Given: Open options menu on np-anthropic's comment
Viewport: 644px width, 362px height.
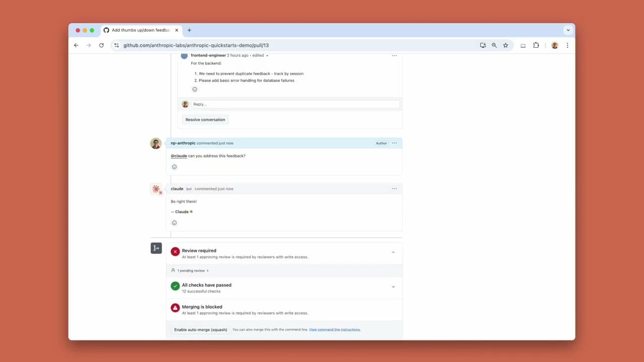Looking at the screenshot, I should click(x=394, y=143).
